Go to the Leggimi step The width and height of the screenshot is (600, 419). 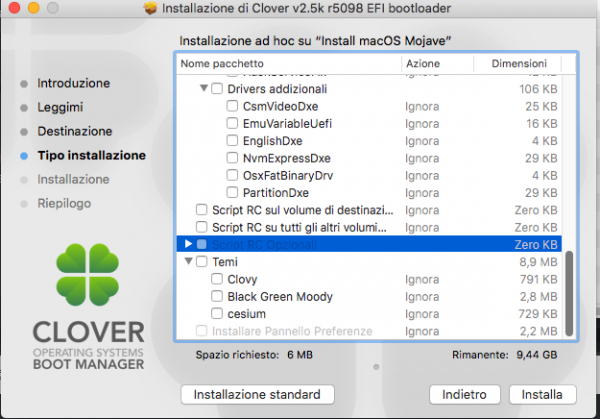(x=60, y=107)
